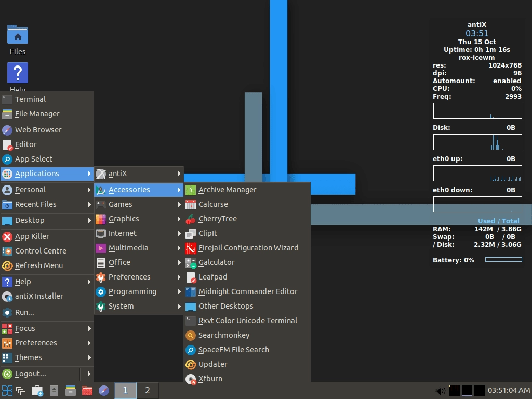Open Programming category
This screenshot has width=532, height=399.
point(139,292)
